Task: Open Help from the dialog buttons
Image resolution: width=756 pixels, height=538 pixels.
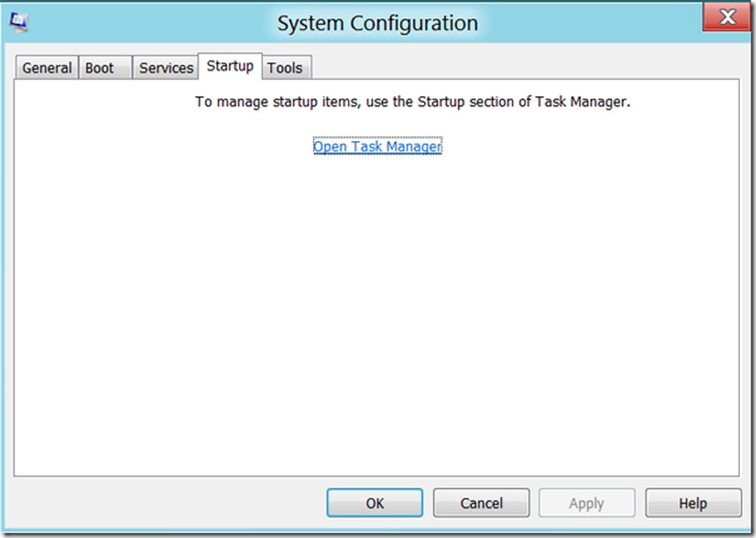Action: (x=692, y=503)
